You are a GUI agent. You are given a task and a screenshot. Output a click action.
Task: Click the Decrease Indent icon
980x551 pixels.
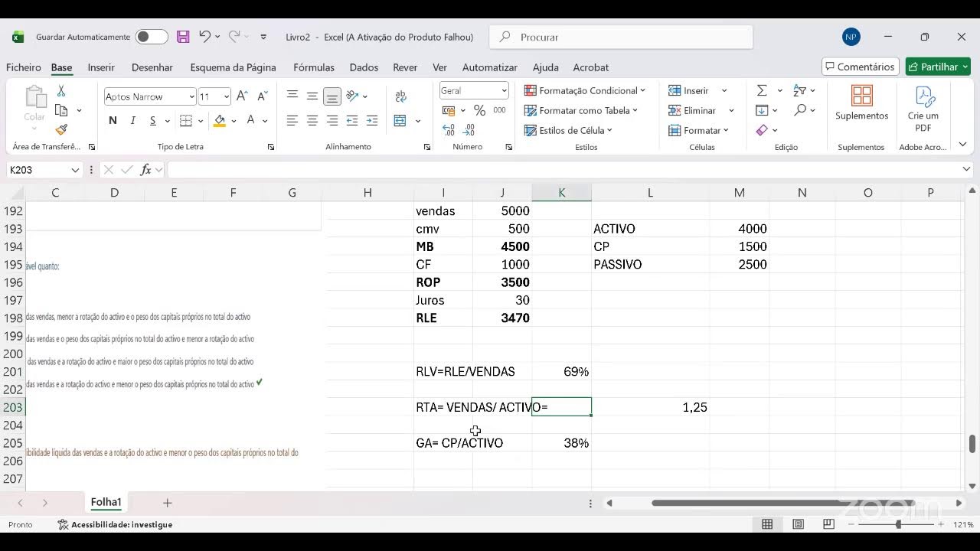[x=352, y=121]
